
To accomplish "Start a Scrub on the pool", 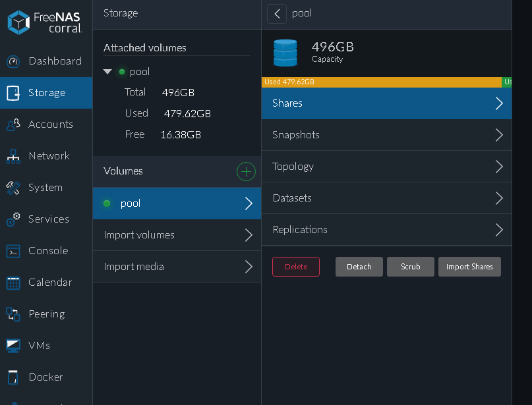I will [x=410, y=267].
